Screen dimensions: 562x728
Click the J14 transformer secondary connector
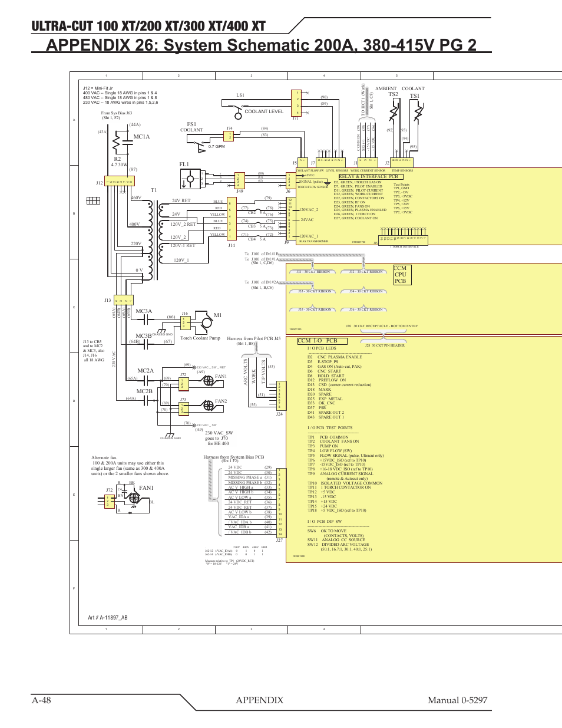pyautogui.click(x=231, y=220)
